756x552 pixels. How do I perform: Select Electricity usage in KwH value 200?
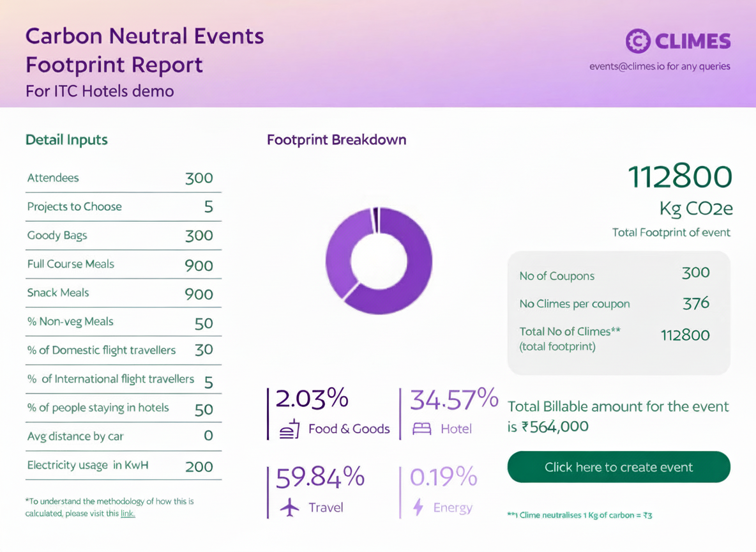[199, 466]
